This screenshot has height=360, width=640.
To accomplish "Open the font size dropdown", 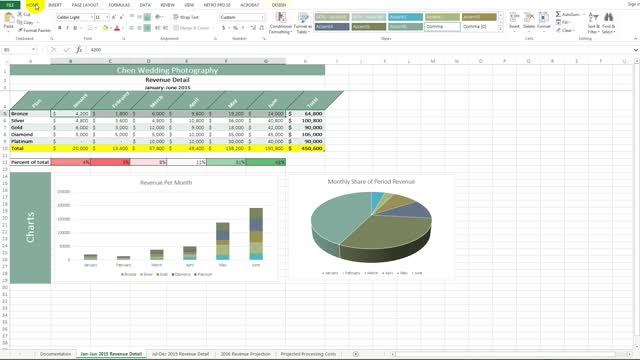I will (x=107, y=17).
